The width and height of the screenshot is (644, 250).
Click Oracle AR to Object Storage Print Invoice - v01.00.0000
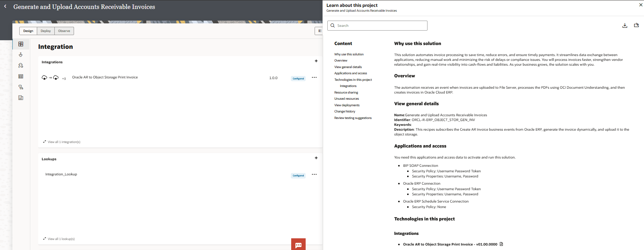(450, 244)
